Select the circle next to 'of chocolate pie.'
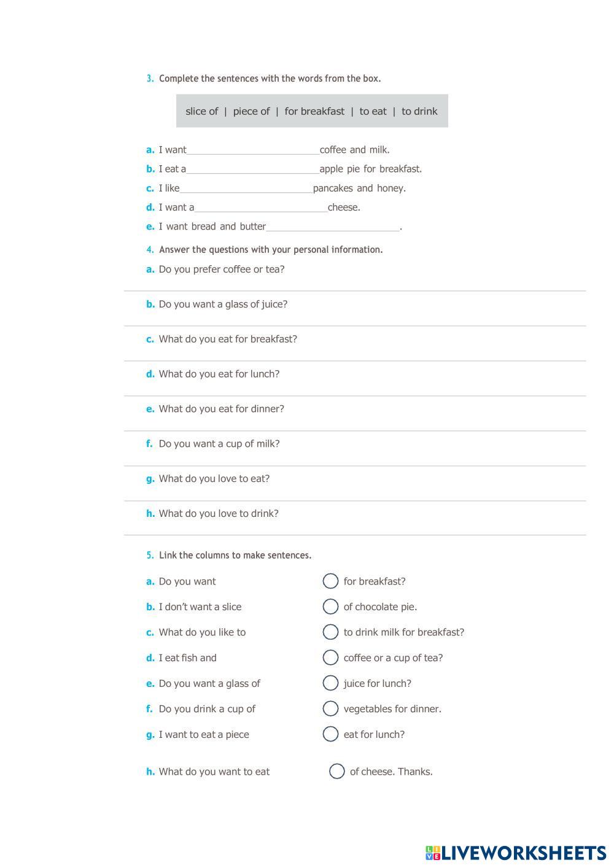Screen dimensions: 614x868 [330, 606]
